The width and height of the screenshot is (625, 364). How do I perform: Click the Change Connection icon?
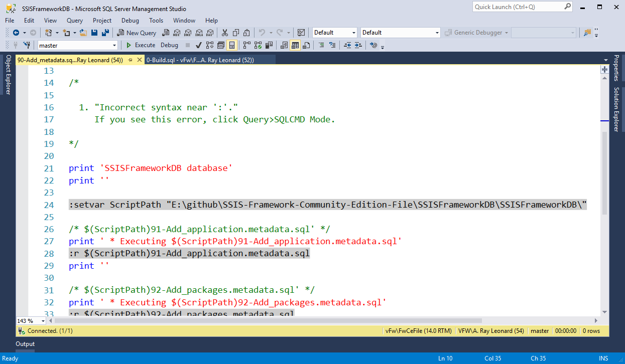point(26,45)
